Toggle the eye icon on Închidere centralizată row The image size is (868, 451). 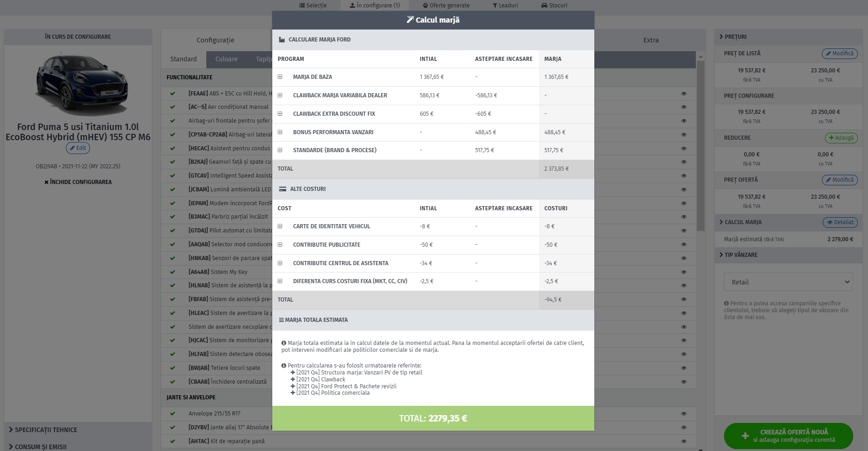pyautogui.click(x=684, y=382)
